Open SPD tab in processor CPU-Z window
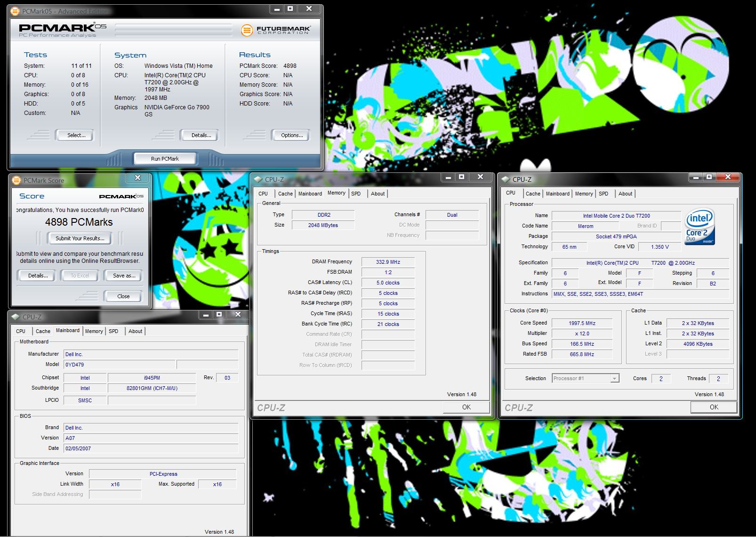Image resolution: width=756 pixels, height=537 pixels. click(603, 194)
